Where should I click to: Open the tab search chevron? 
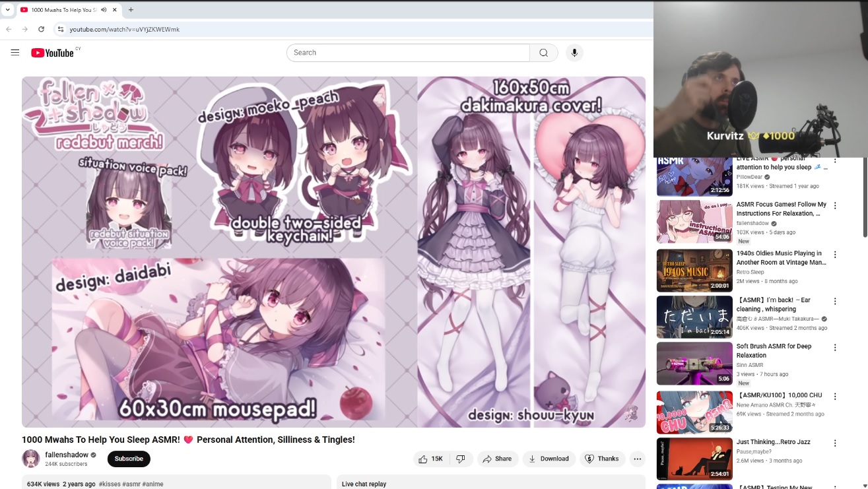coord(8,10)
